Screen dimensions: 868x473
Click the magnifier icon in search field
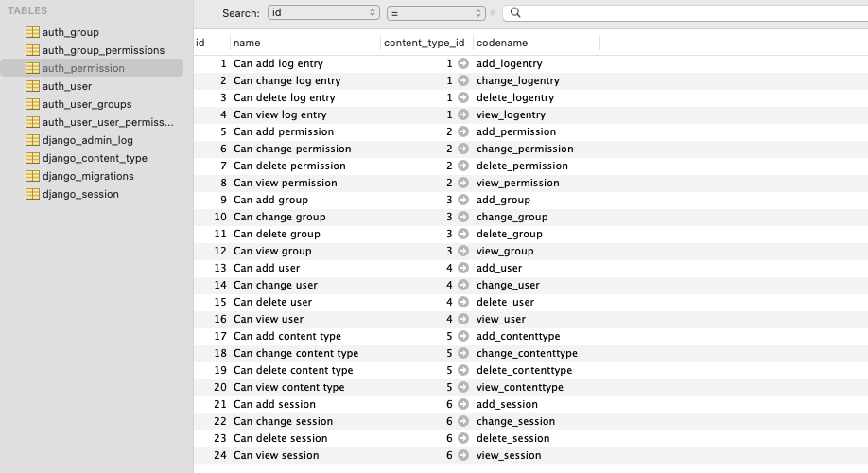(x=515, y=12)
